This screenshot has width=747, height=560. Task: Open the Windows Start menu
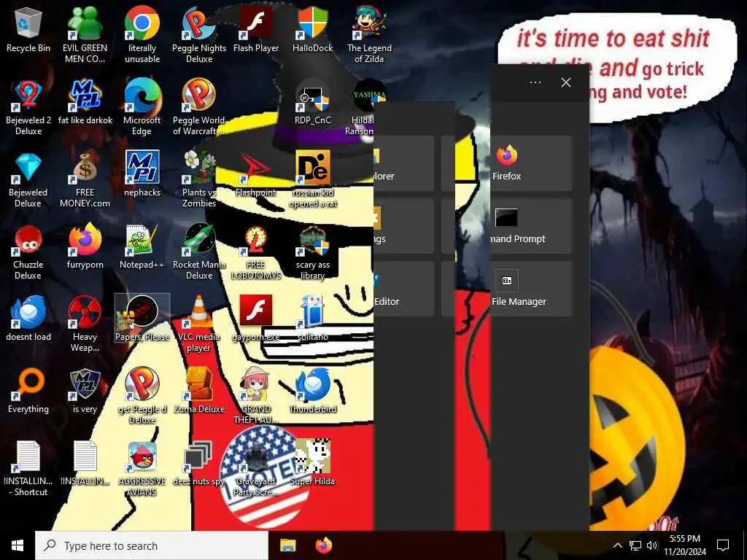tap(18, 545)
